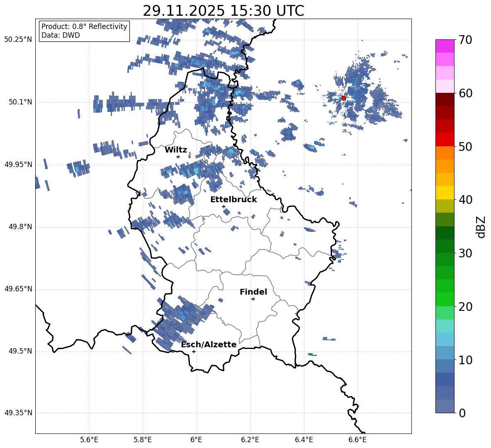Screen dimensions: 491x448
Task: Click the 5.6°E longitude label
Action: [89, 440]
